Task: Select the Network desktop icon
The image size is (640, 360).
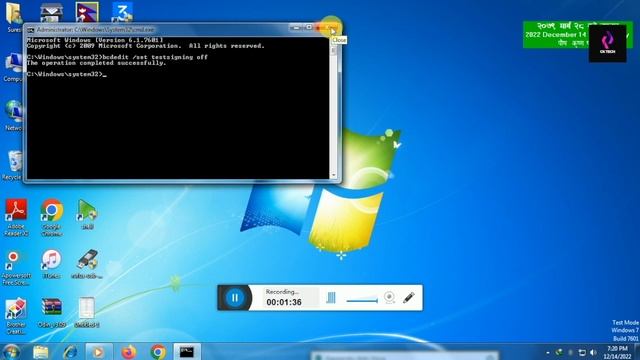Action: pyautogui.click(x=13, y=116)
